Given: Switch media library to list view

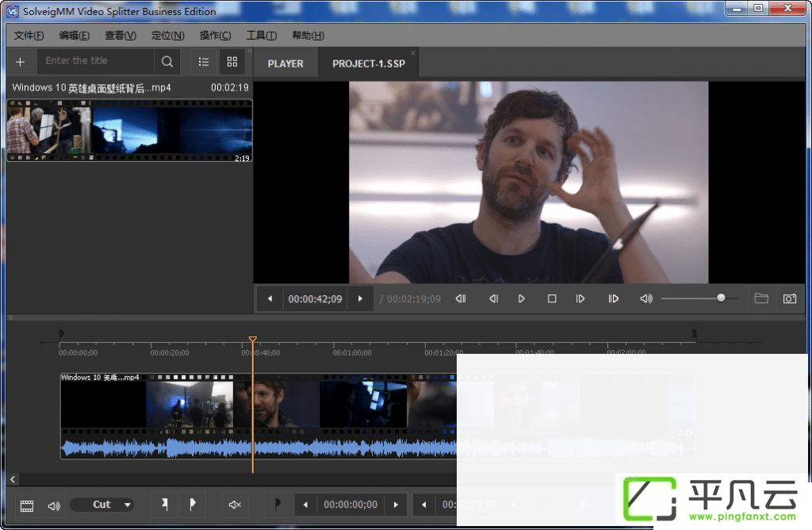Looking at the screenshot, I should point(204,62).
